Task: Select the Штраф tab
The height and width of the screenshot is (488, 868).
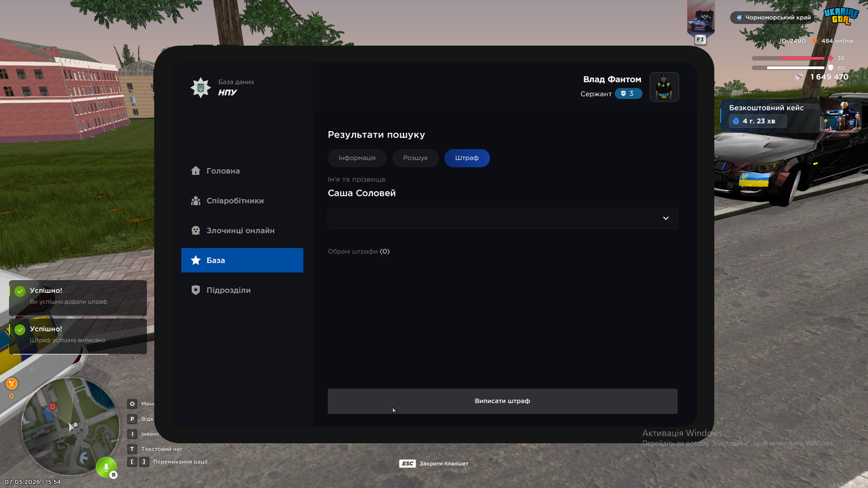Action: point(467,158)
